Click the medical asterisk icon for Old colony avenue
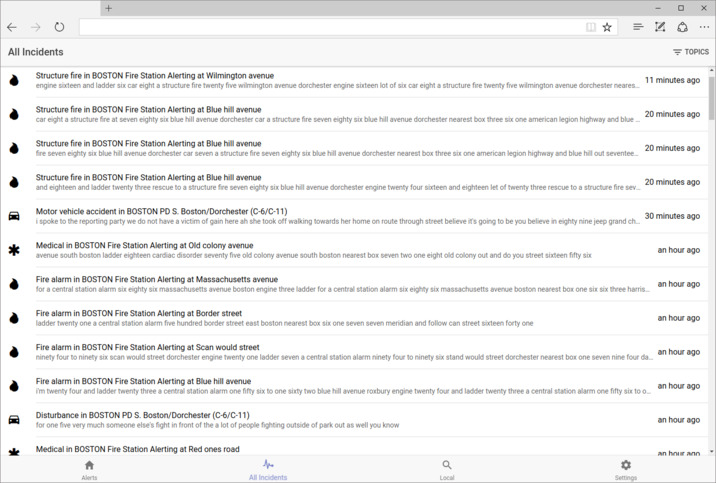The width and height of the screenshot is (716, 483). pos(14,250)
